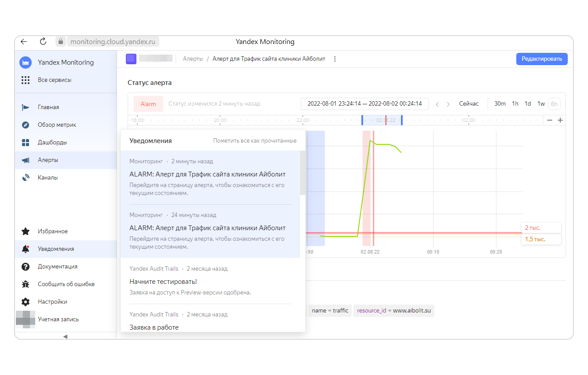Click the lock icon in the address bar
Viewport: 588px width, 375px height.
[x=61, y=42]
